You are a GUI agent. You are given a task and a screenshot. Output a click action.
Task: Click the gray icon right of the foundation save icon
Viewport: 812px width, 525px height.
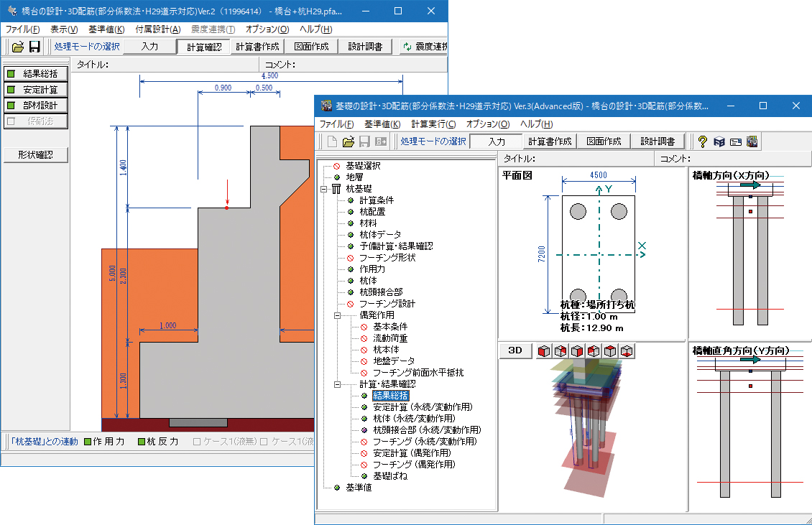point(381,141)
